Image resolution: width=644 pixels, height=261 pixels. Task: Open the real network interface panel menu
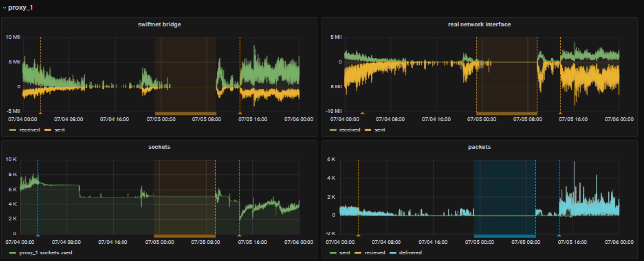(x=479, y=24)
